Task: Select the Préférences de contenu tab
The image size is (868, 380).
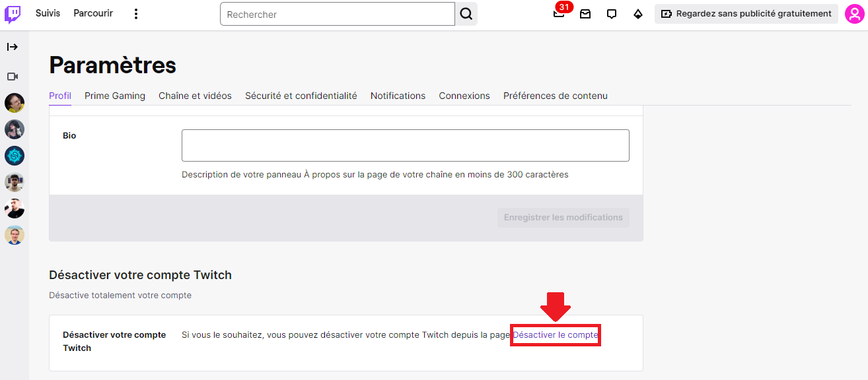Action: tap(555, 96)
